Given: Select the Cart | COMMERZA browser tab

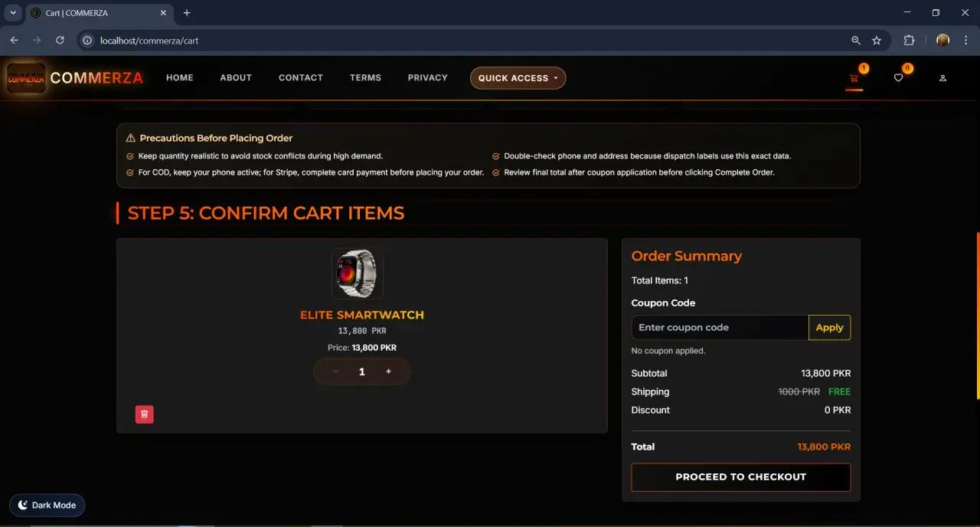Looking at the screenshot, I should (100, 13).
